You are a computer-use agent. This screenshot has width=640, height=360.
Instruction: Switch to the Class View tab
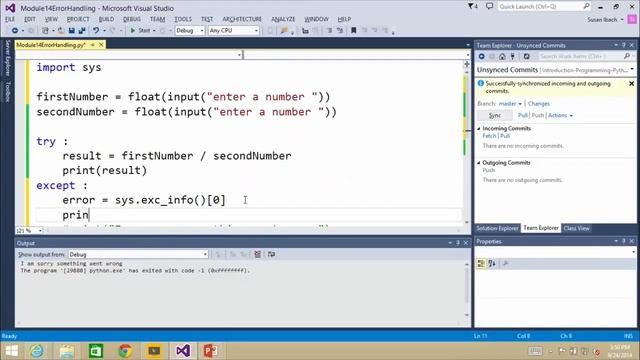point(576,228)
